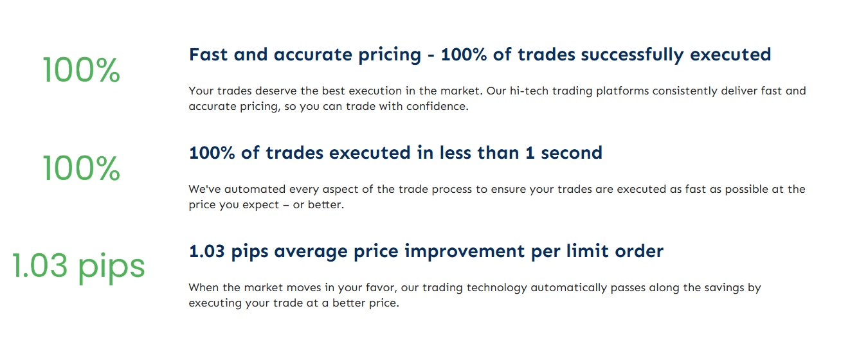
Task: Click the line "price you expect – or better"
Action: (266, 205)
